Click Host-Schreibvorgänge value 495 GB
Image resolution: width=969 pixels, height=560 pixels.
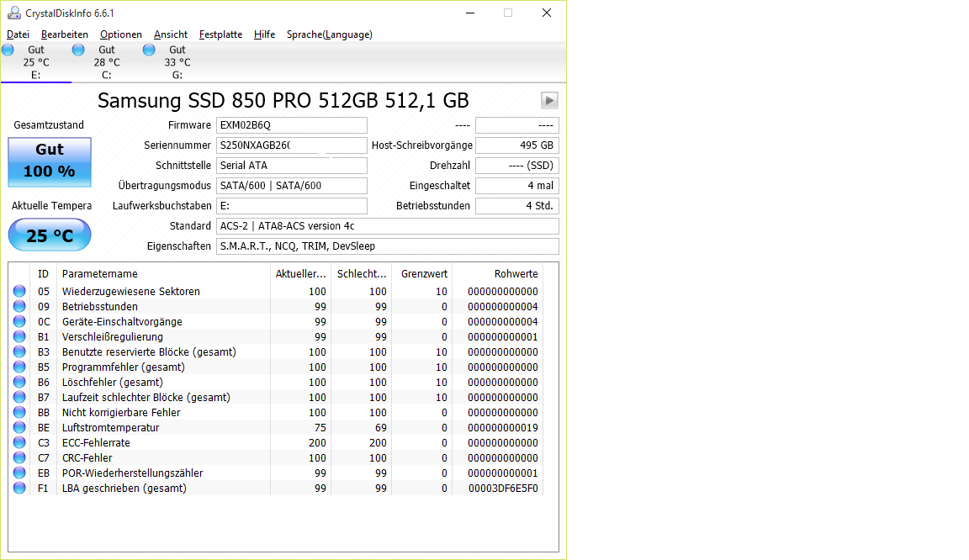517,145
